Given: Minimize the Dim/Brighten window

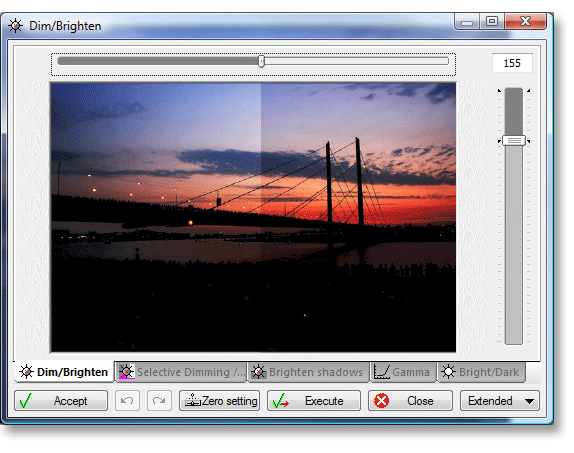Looking at the screenshot, I should point(467,22).
